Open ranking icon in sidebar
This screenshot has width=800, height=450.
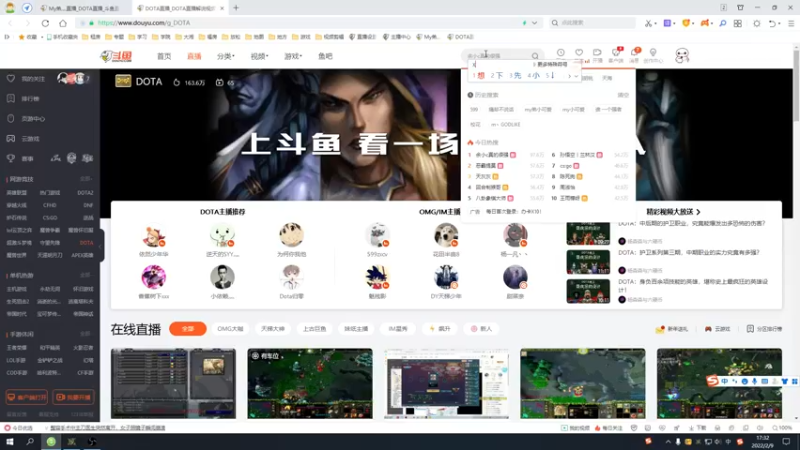click(x=11, y=98)
